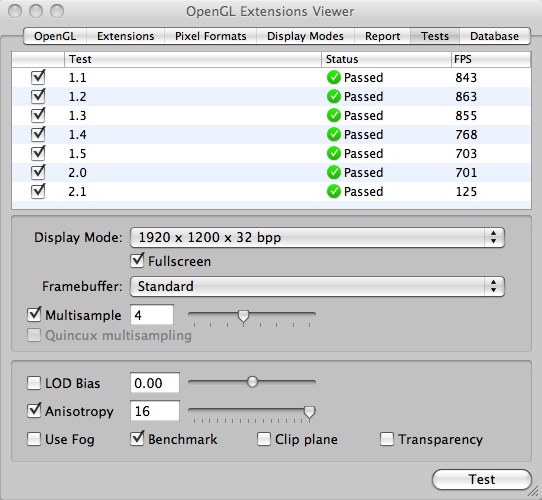542x500 pixels.
Task: Switch to the Extensions tab
Action: 125,36
